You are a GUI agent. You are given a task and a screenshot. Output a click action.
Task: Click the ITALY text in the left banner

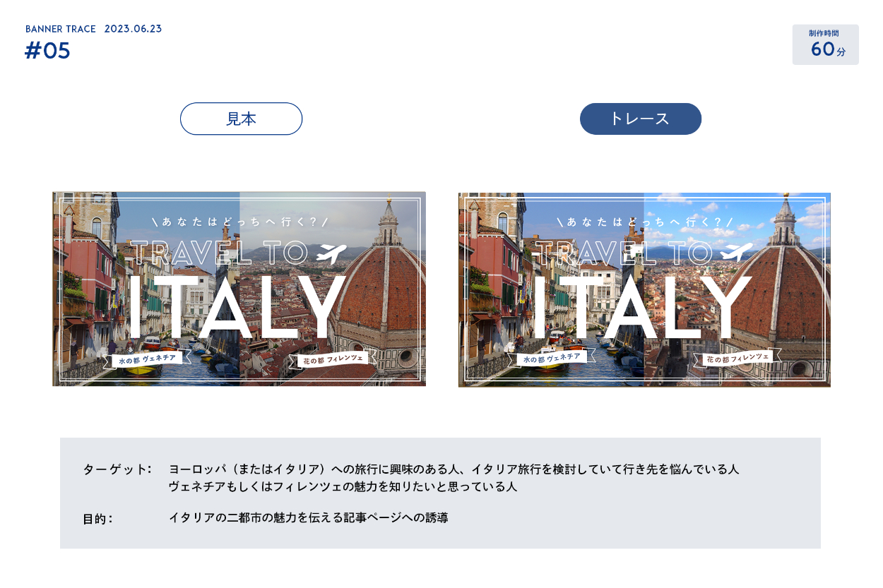click(x=237, y=307)
